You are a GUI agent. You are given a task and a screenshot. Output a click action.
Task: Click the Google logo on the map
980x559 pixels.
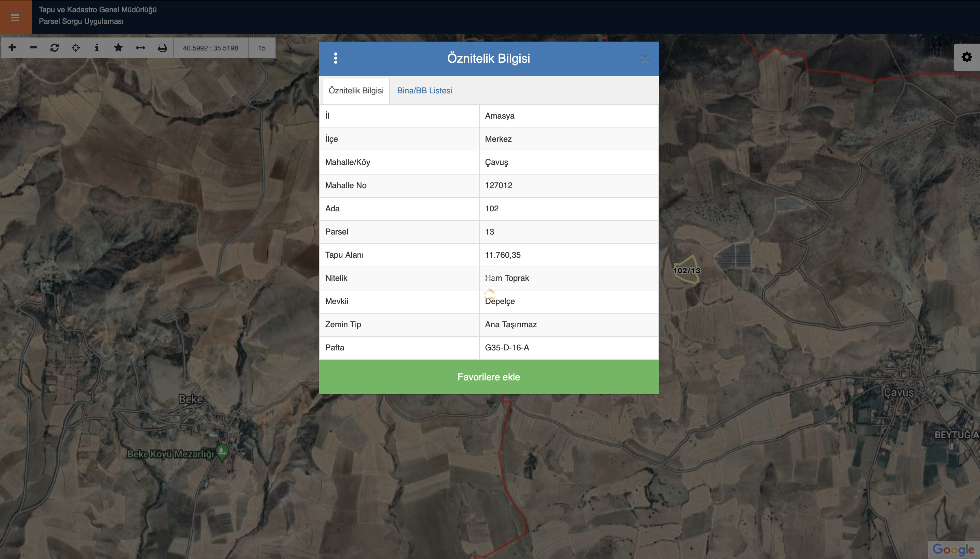953,550
